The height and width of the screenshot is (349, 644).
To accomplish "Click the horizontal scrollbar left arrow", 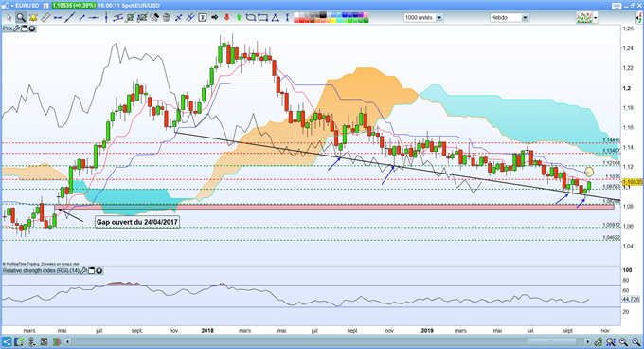I will pyautogui.click(x=67, y=341).
